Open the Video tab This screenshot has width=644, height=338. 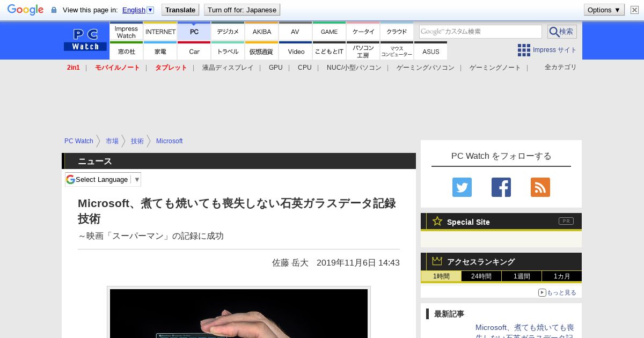[296, 51]
